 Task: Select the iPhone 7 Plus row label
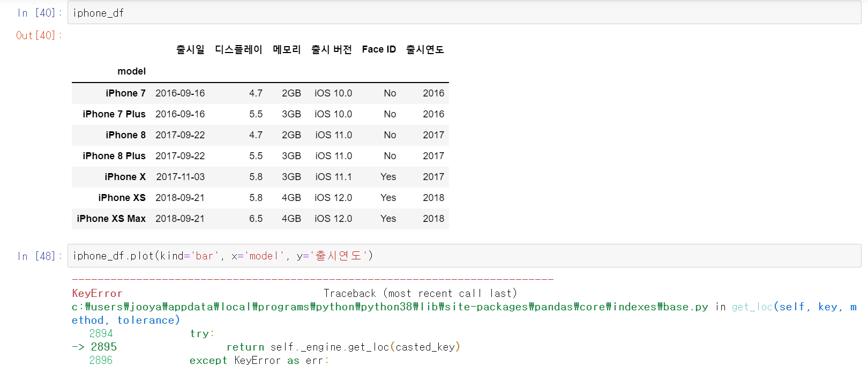(114, 114)
